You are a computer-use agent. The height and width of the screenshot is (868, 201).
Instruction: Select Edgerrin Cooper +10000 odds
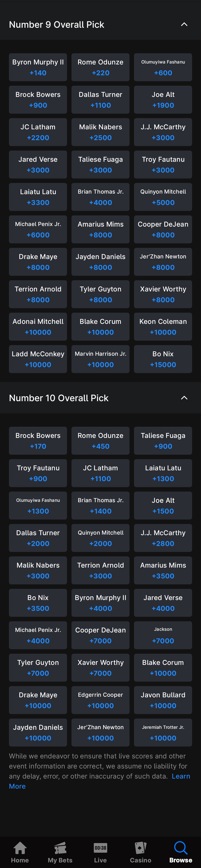(100, 700)
